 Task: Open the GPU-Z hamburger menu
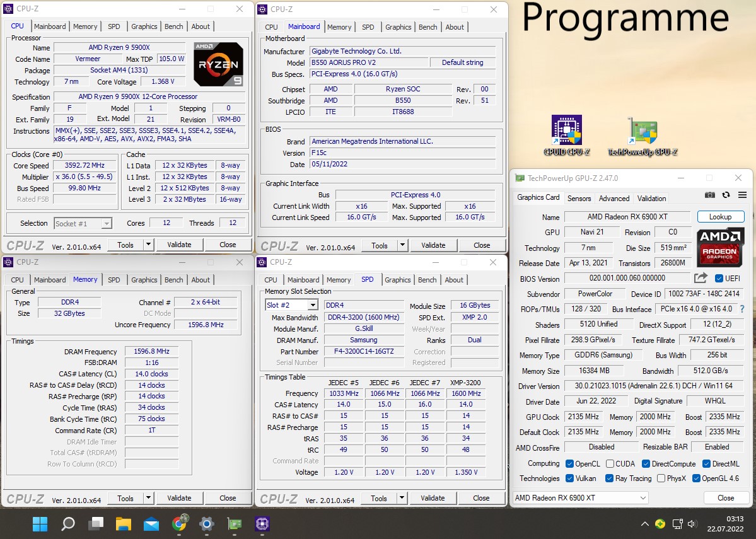point(743,195)
